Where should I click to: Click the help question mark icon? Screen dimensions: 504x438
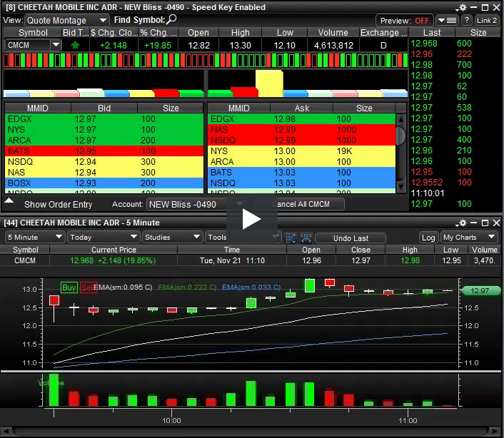467,21
